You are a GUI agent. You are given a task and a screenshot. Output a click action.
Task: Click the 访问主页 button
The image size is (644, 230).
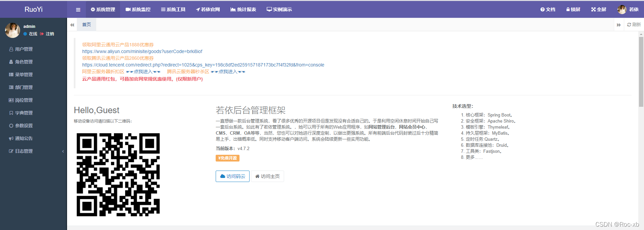coord(267,176)
